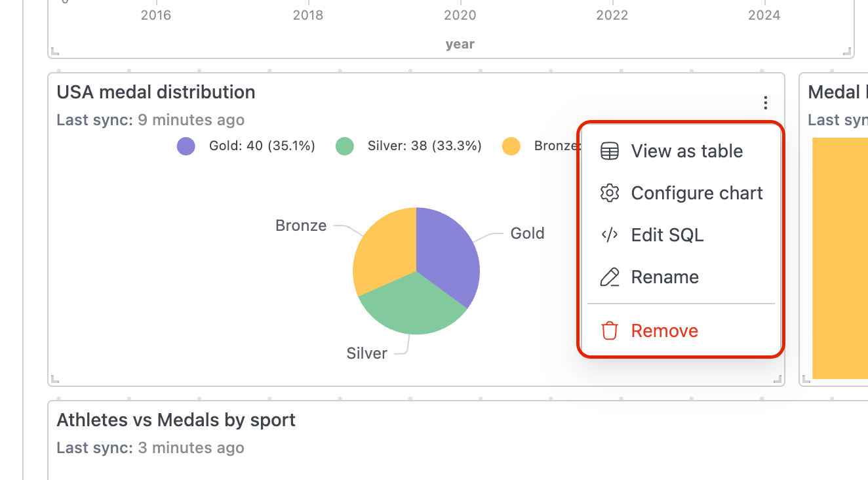Click Remove to delete the chart
The image size is (868, 480).
664,330
